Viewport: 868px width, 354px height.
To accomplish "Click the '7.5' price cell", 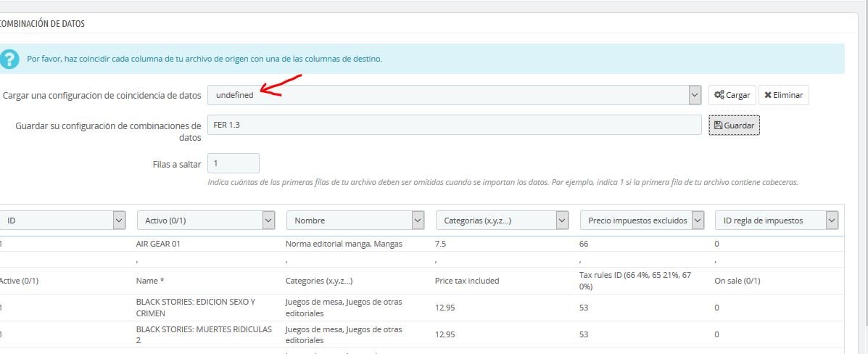I will pyautogui.click(x=441, y=244).
